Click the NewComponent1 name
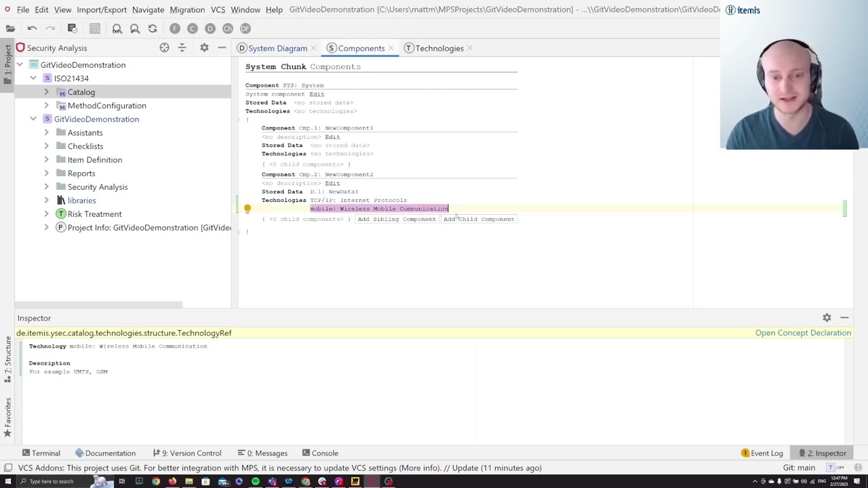 (349, 128)
